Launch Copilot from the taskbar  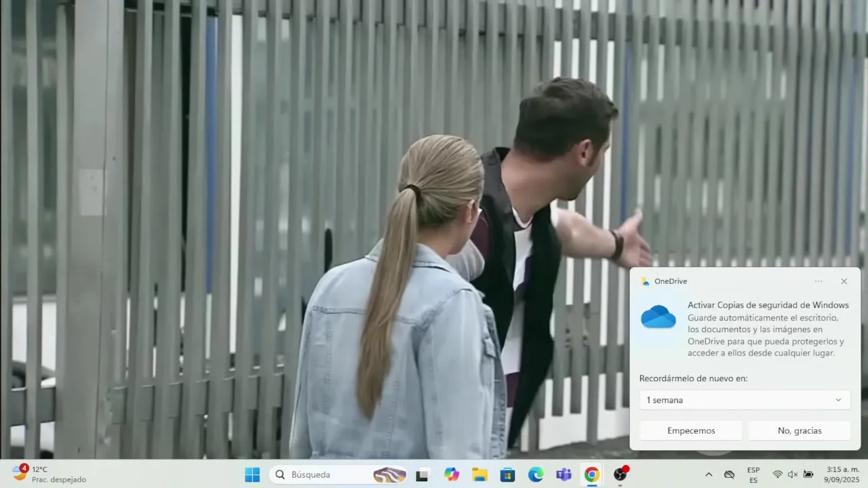[451, 474]
